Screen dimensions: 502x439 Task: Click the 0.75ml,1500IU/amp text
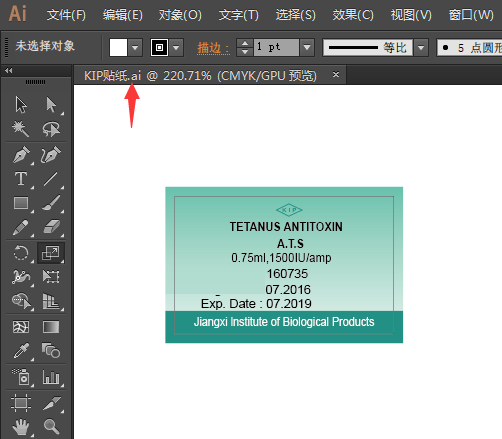pos(281,258)
